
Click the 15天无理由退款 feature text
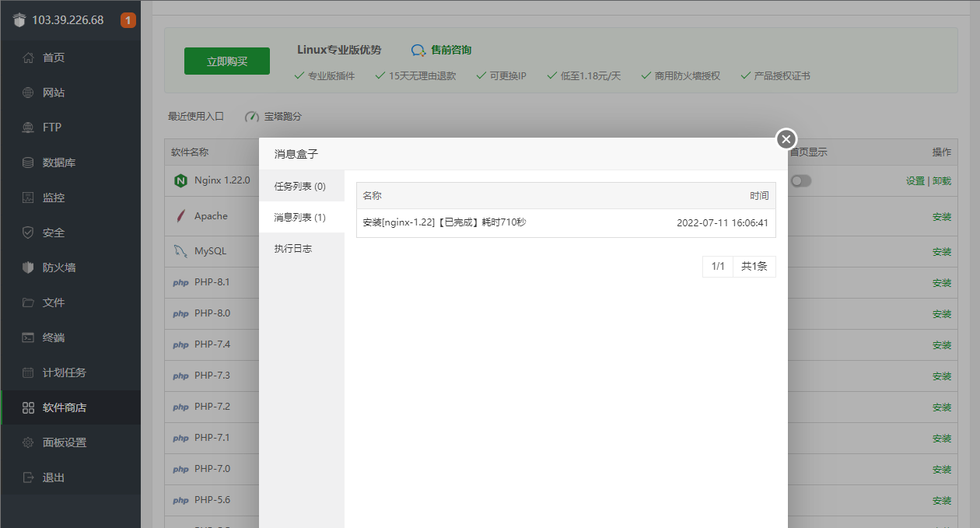[422, 76]
